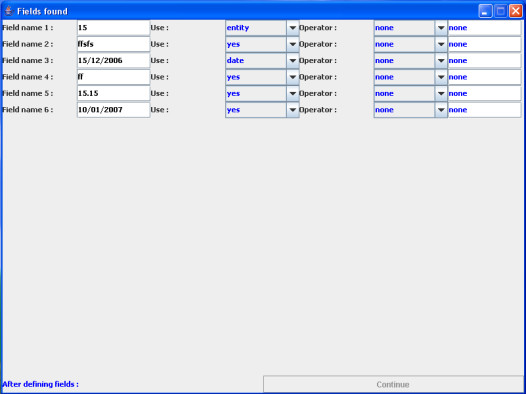Click the operator value field in row 1

tap(485, 28)
